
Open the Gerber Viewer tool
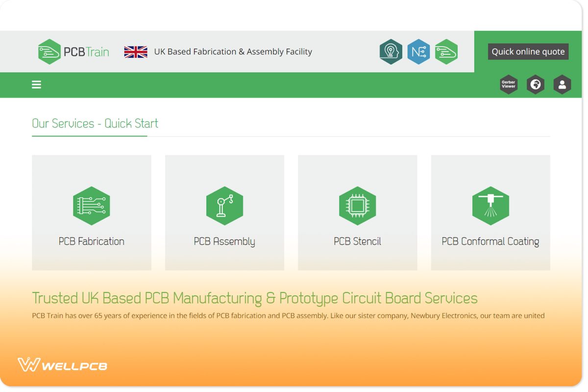(x=508, y=84)
